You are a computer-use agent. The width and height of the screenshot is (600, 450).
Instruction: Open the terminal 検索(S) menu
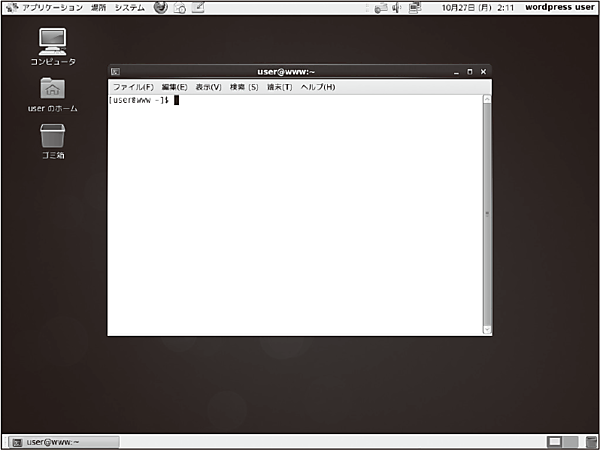click(244, 87)
